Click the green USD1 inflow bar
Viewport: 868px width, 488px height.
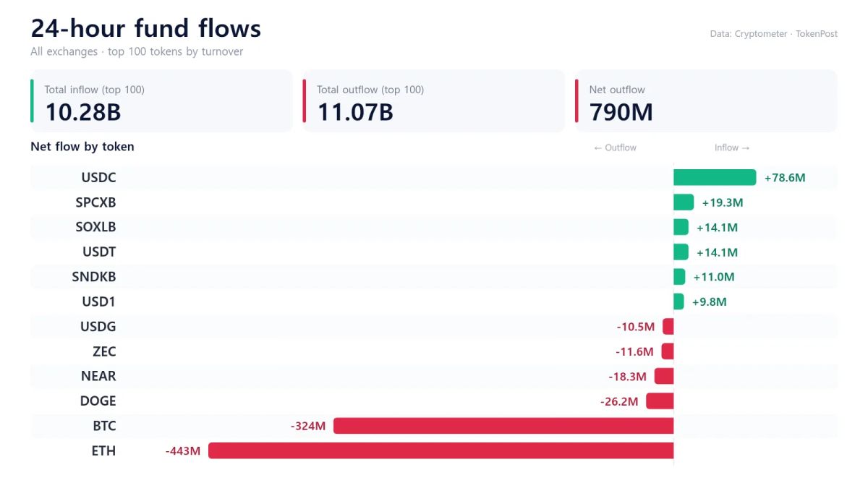pos(678,301)
